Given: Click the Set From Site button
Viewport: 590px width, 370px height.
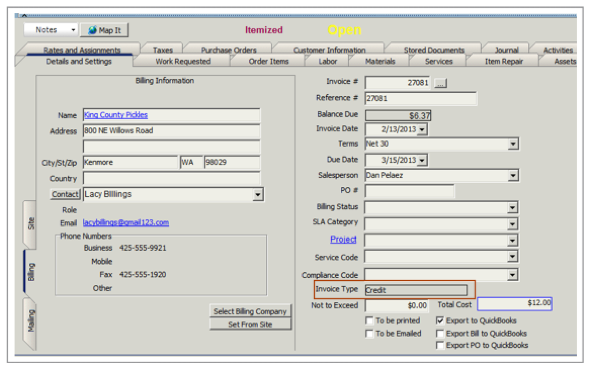Looking at the screenshot, I should coord(250,324).
